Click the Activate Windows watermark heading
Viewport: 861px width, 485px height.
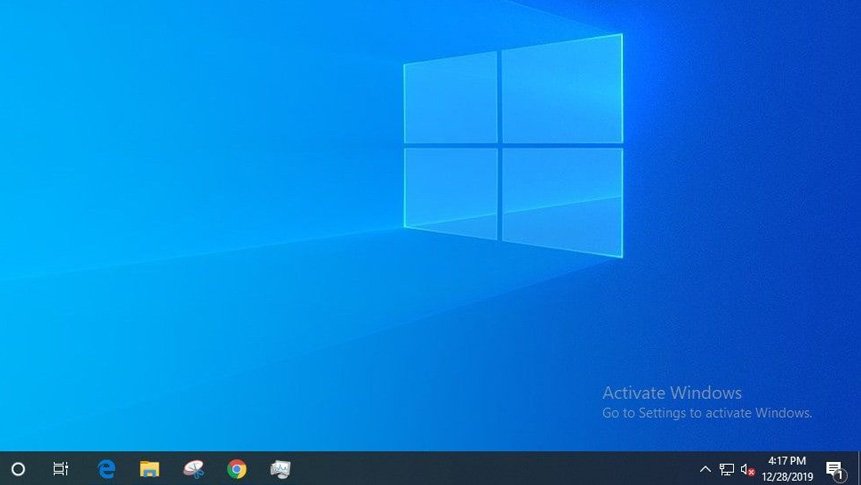pyautogui.click(x=672, y=393)
